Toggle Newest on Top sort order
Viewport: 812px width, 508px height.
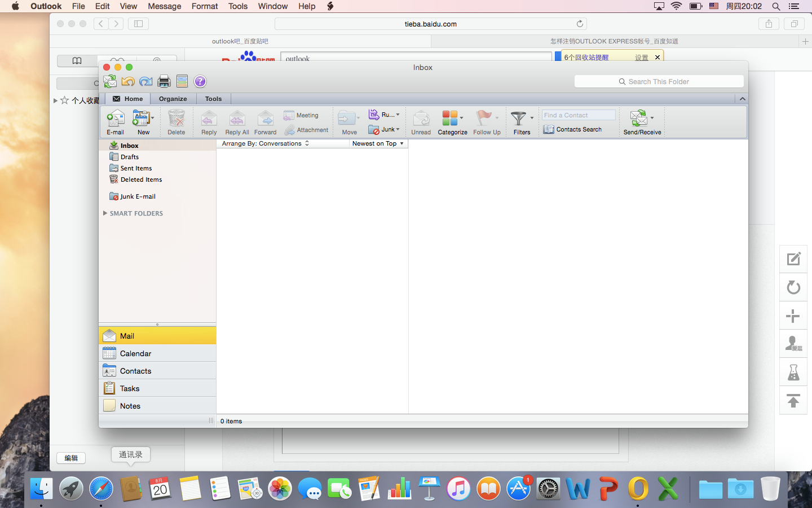[x=378, y=143]
